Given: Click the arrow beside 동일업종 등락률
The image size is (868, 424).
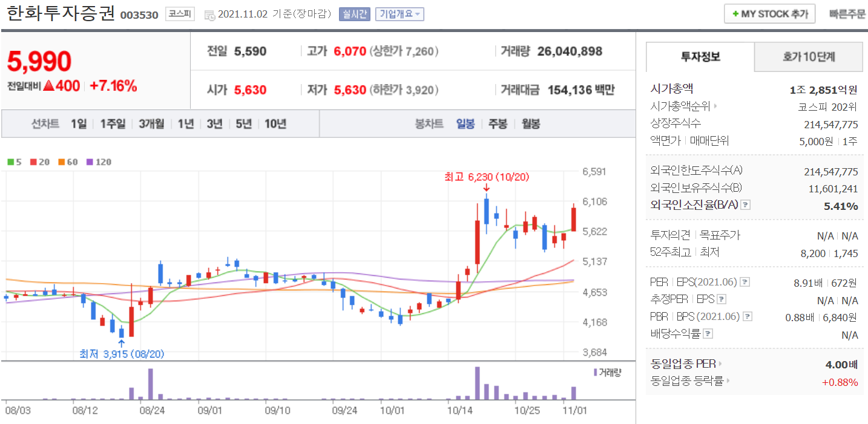Looking at the screenshot, I should [x=728, y=381].
